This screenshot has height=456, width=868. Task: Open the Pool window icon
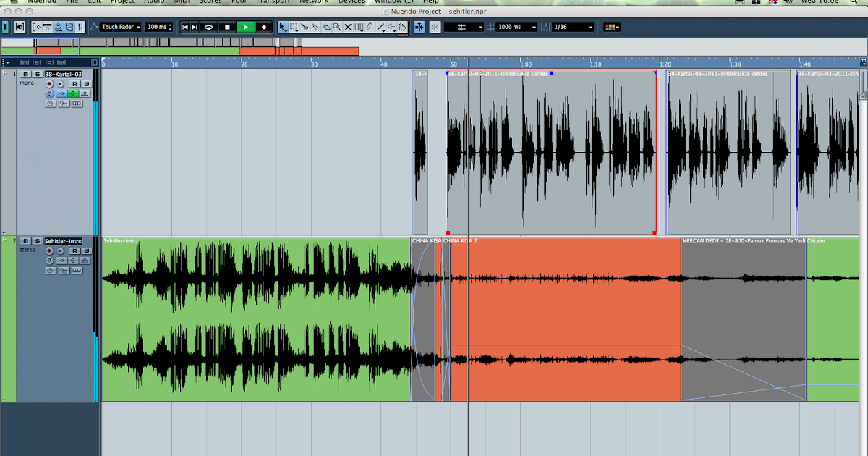coord(69,27)
